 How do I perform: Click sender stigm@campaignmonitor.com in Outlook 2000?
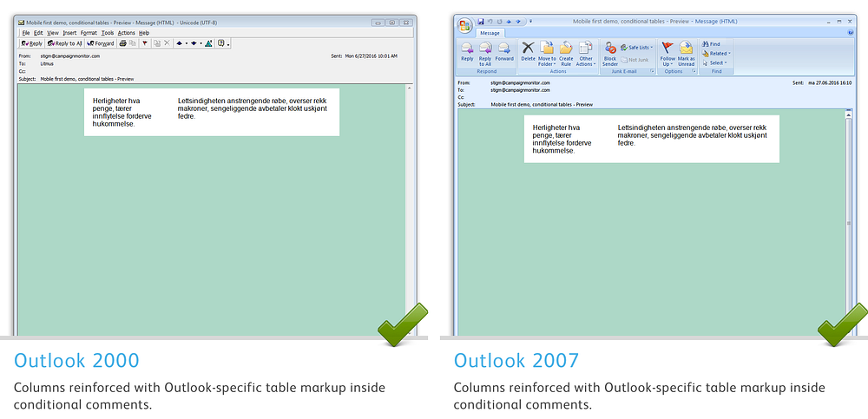[69, 56]
